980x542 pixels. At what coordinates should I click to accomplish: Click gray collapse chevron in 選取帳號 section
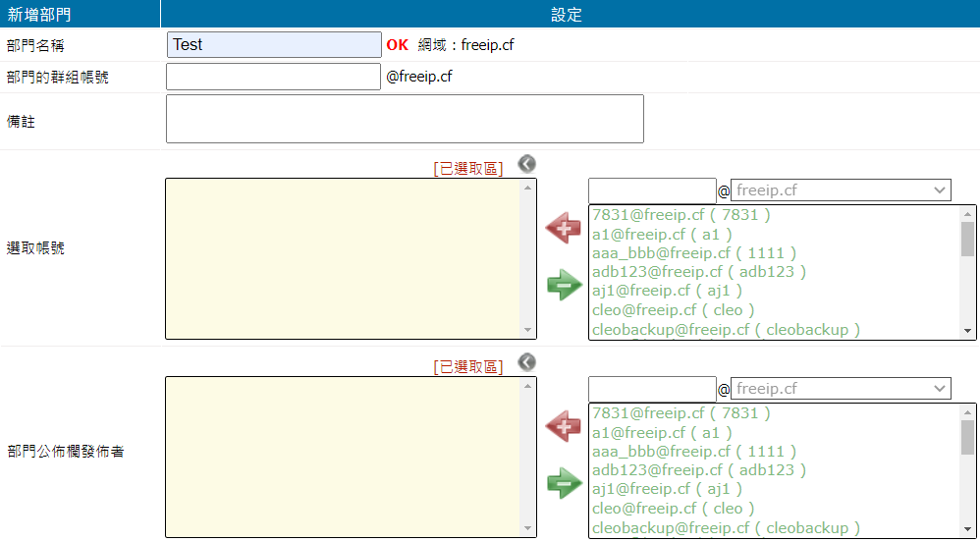click(x=527, y=164)
